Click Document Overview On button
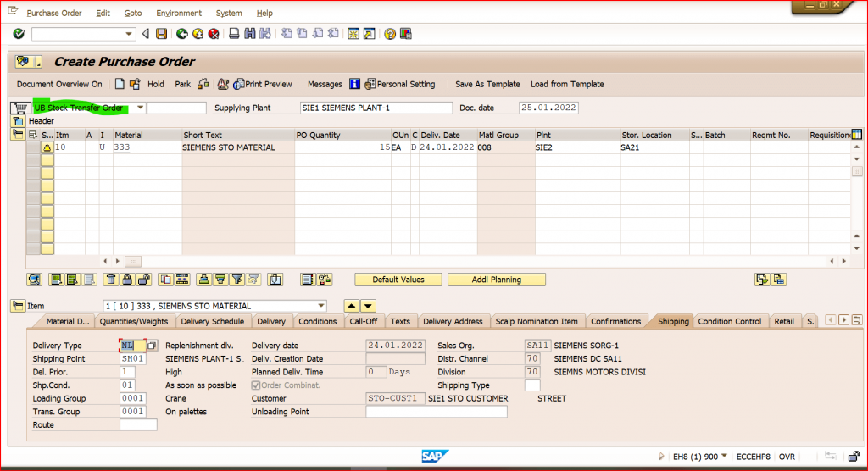The width and height of the screenshot is (868, 471). point(59,84)
